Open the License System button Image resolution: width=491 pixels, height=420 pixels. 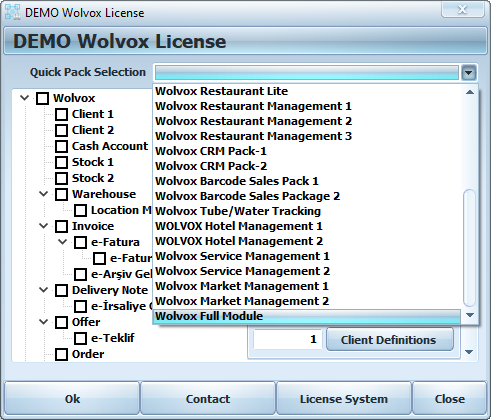pos(344,399)
